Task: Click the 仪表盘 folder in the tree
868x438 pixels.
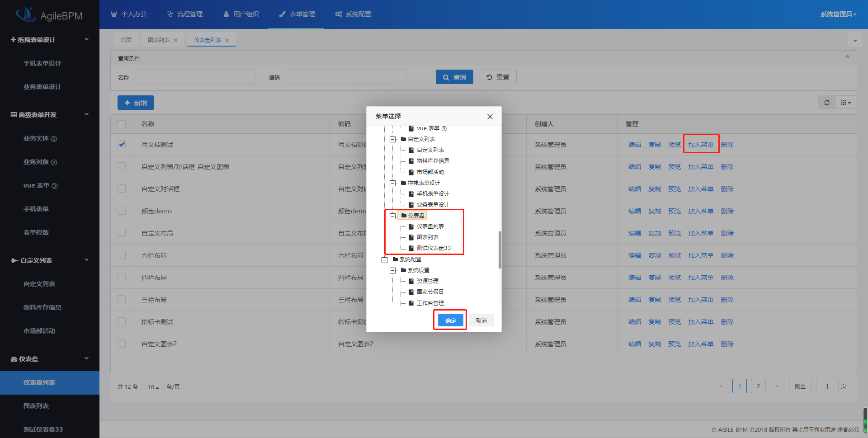Action: tap(413, 216)
